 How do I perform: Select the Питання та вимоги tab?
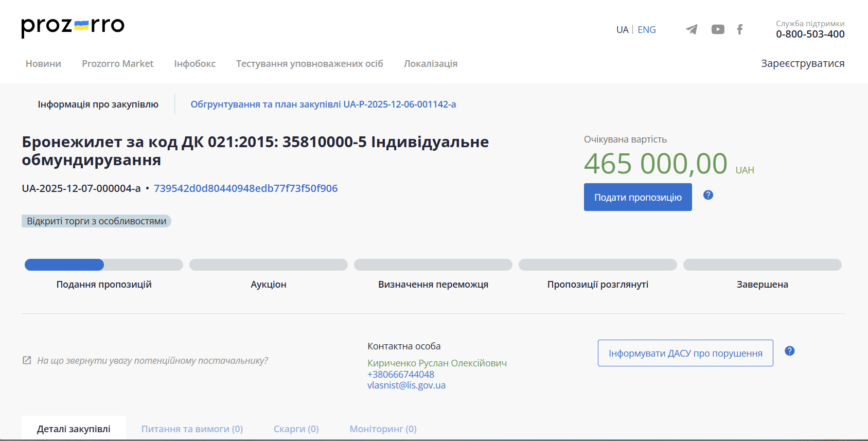(x=192, y=429)
